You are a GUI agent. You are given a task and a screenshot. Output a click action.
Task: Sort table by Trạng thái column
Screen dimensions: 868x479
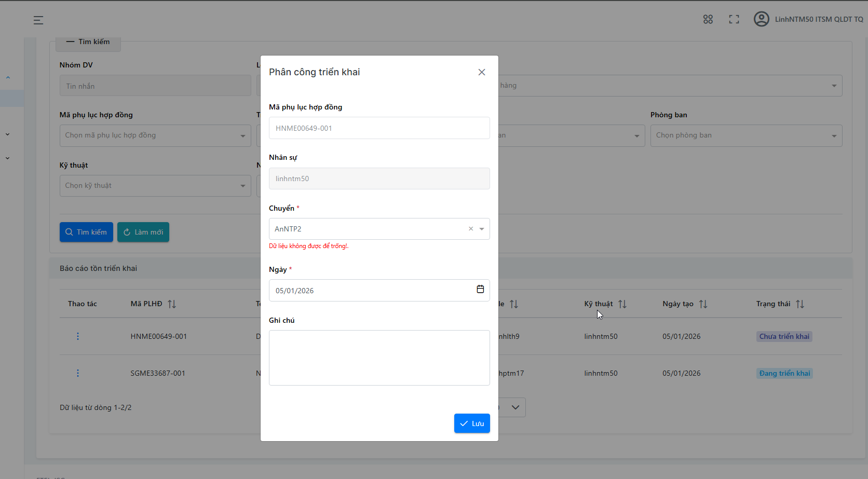(800, 304)
